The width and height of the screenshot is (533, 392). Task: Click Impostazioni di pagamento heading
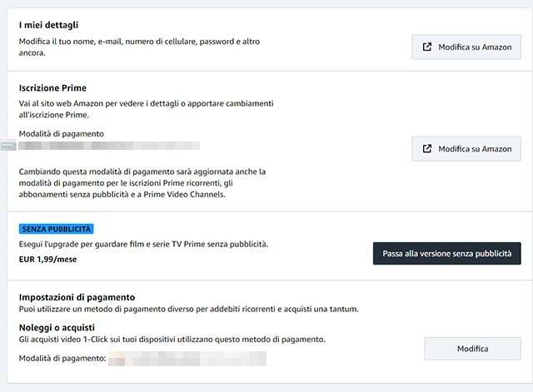[77, 297]
